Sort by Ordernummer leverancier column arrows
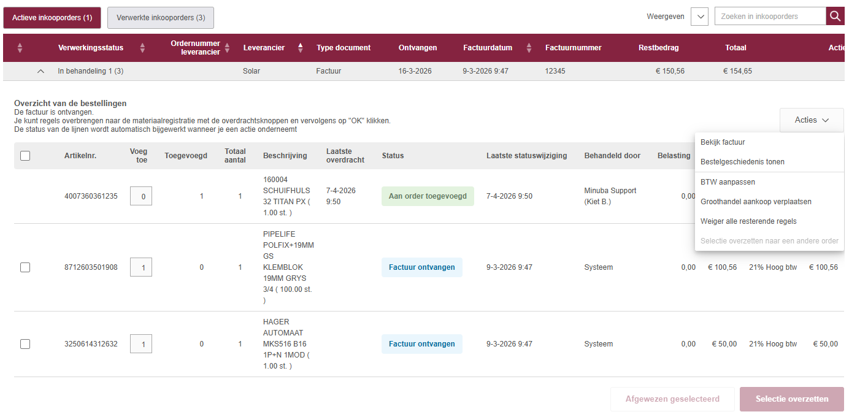The height and width of the screenshot is (417, 868). point(227,48)
